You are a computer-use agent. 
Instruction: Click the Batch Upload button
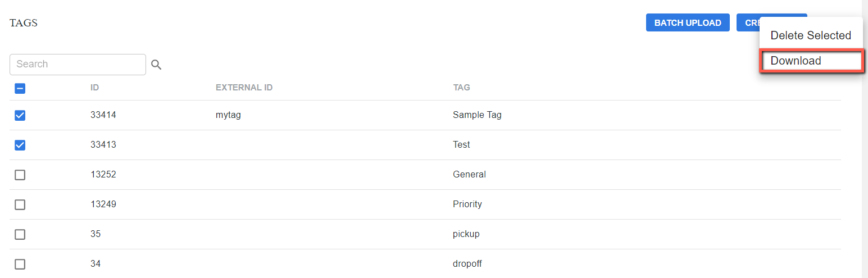pyautogui.click(x=688, y=23)
